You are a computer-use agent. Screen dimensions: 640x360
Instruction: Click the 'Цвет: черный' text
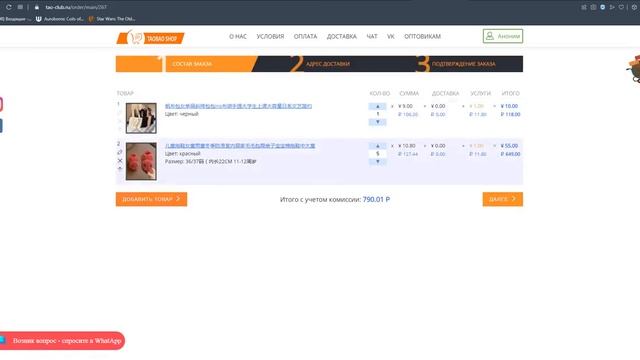pos(182,114)
